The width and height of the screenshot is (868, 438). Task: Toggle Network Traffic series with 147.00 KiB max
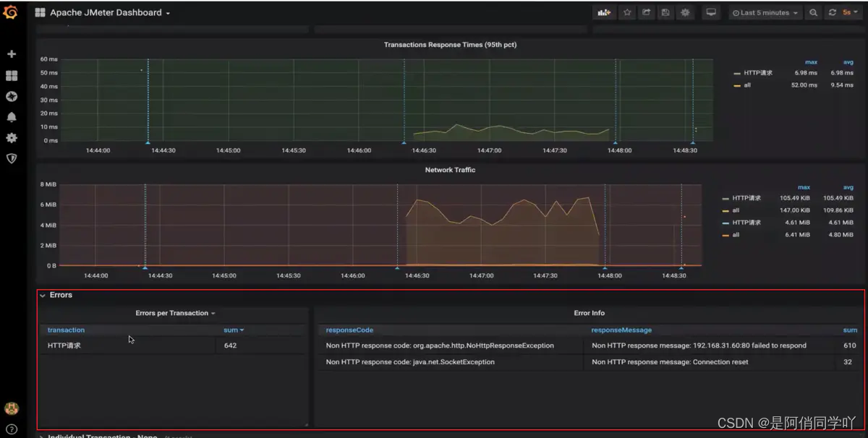click(x=736, y=210)
